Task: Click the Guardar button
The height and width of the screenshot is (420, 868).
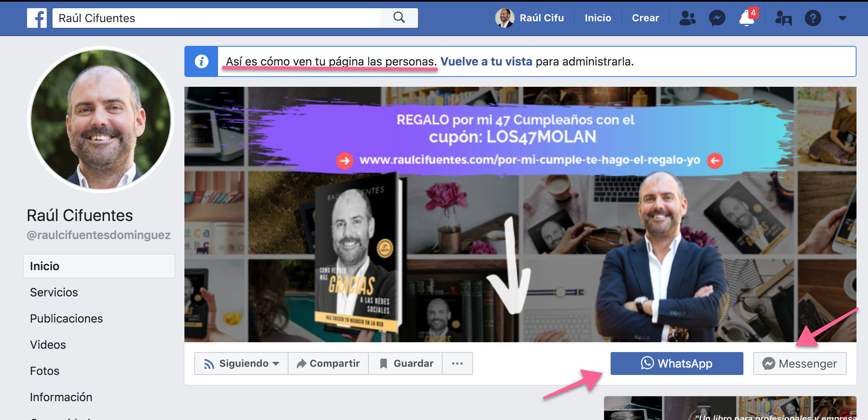Action: (x=406, y=364)
